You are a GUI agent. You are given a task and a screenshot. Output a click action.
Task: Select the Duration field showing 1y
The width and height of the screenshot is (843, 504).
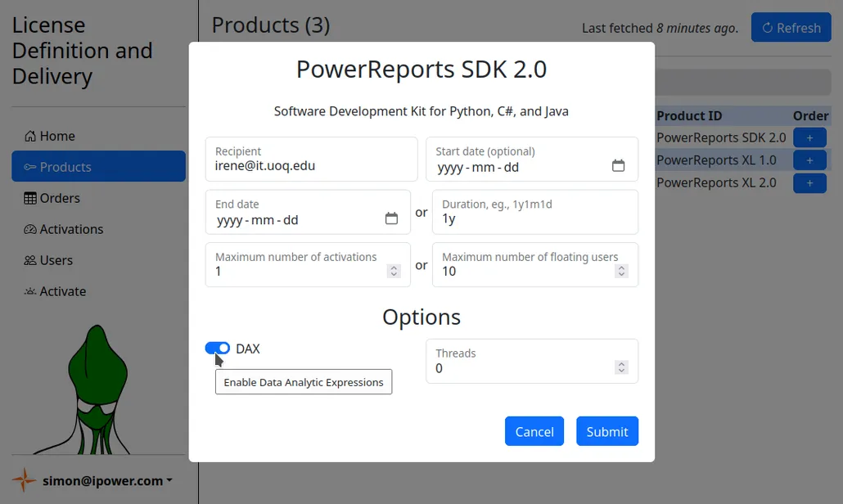point(534,212)
